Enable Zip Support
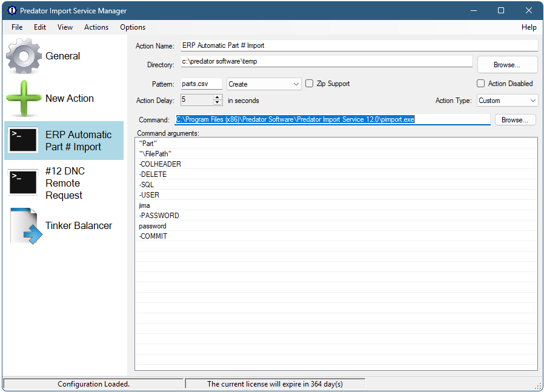544x392 pixels. pos(309,83)
